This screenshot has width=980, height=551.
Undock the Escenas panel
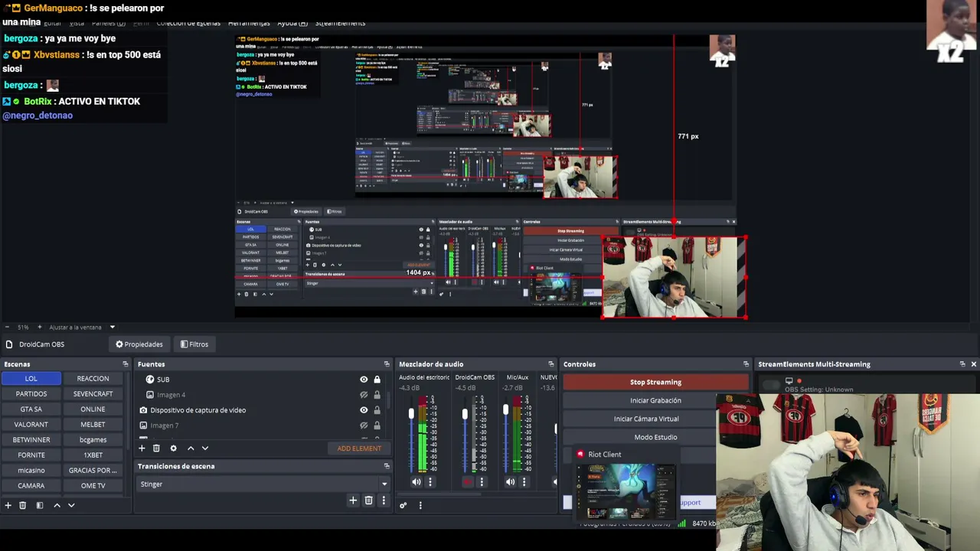tap(126, 364)
